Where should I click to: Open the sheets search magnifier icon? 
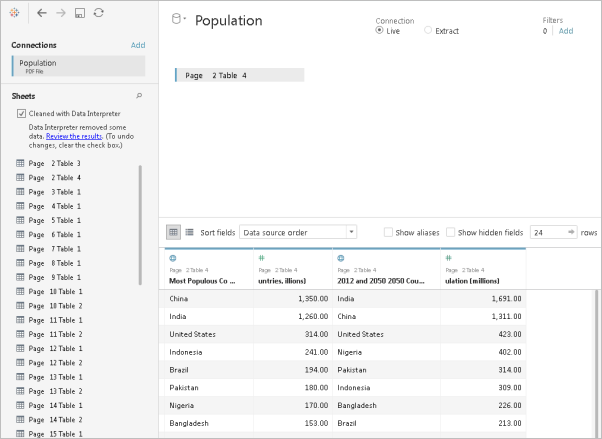click(x=139, y=96)
